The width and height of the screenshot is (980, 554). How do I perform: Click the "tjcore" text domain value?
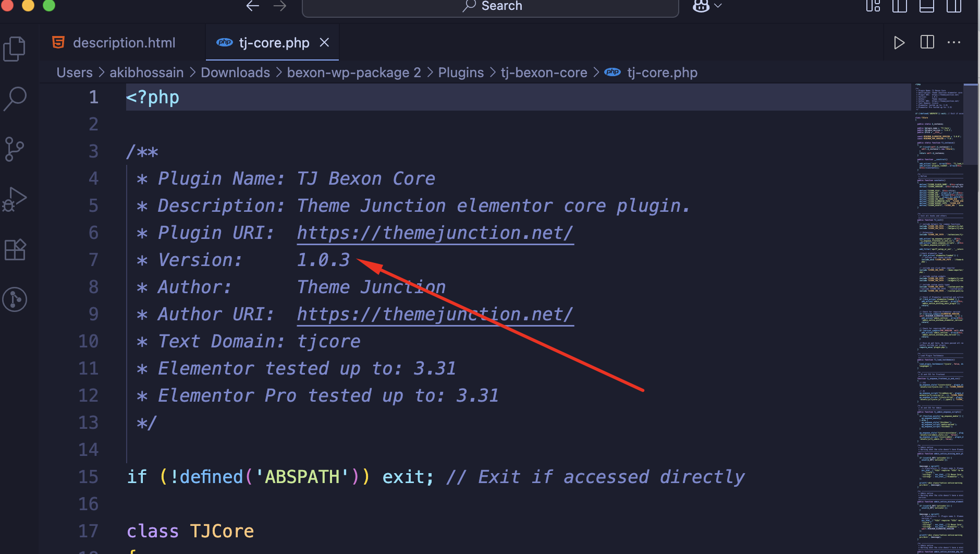pos(328,341)
